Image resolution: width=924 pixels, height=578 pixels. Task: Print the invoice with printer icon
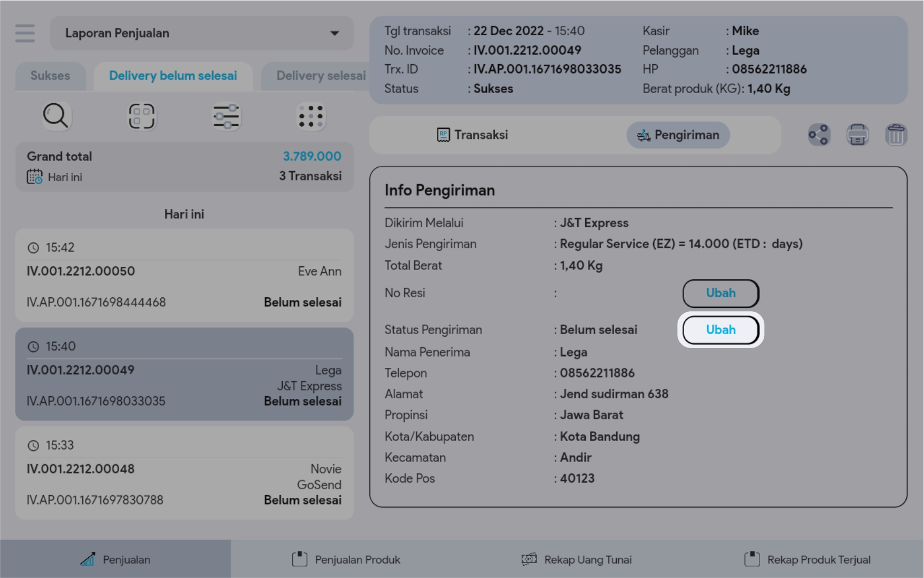click(x=857, y=135)
